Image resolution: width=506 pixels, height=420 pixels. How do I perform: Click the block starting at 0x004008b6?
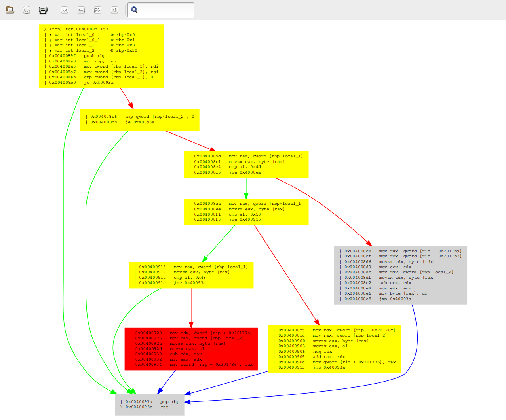tap(139, 119)
